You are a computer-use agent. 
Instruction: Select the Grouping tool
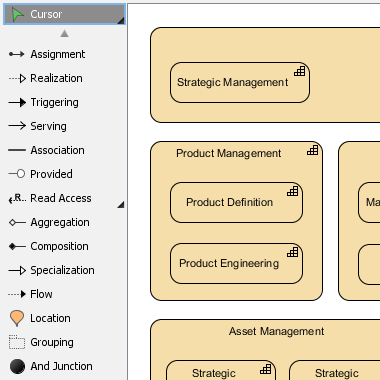[x=64, y=342]
